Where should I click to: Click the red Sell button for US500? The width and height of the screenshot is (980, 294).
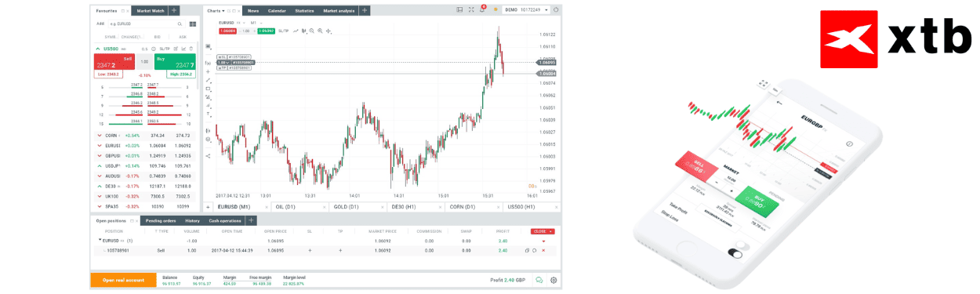coord(114,62)
